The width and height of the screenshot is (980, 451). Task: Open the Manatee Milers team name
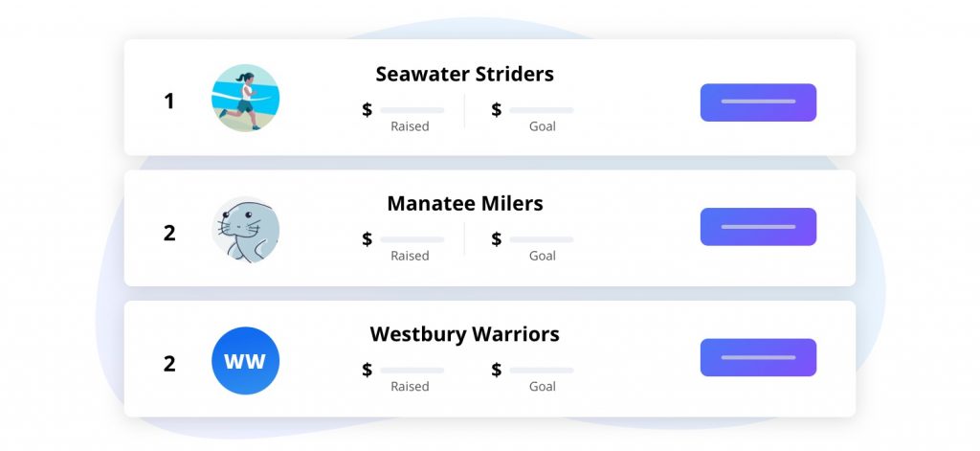[464, 203]
